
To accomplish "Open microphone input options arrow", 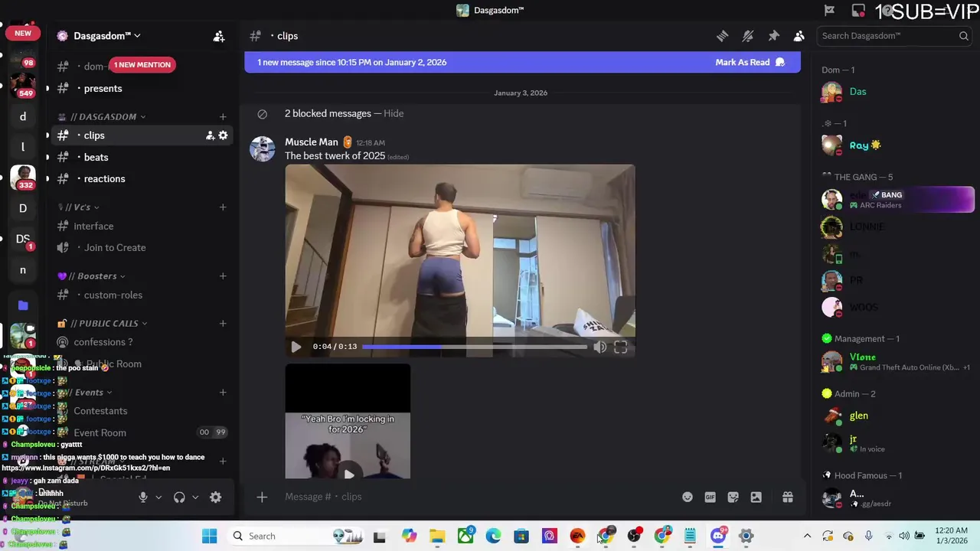I will pos(158,497).
